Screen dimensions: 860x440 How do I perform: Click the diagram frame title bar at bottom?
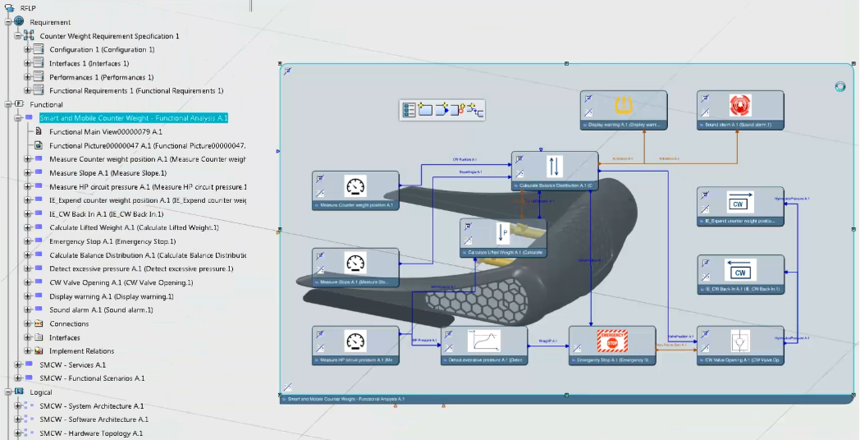567,399
